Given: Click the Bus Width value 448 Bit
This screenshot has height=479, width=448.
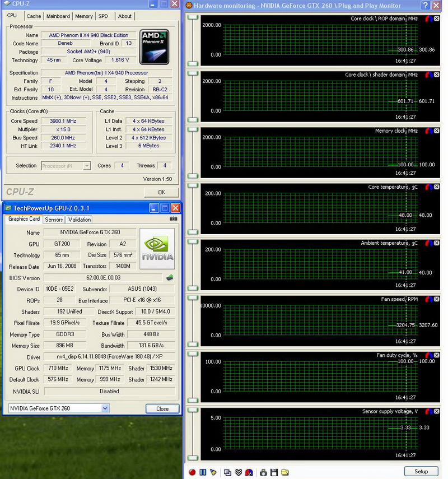Looking at the screenshot, I should point(151,334).
